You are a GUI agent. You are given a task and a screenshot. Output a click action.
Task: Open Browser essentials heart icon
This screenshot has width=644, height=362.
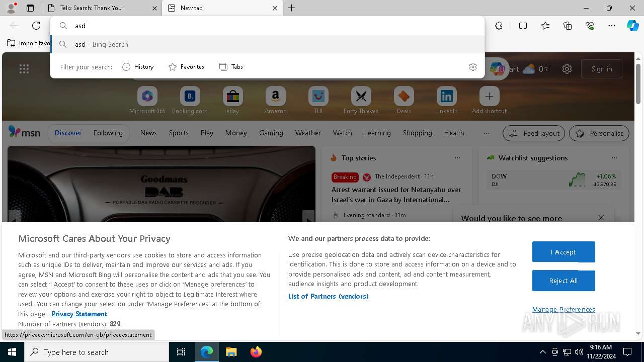[590, 26]
